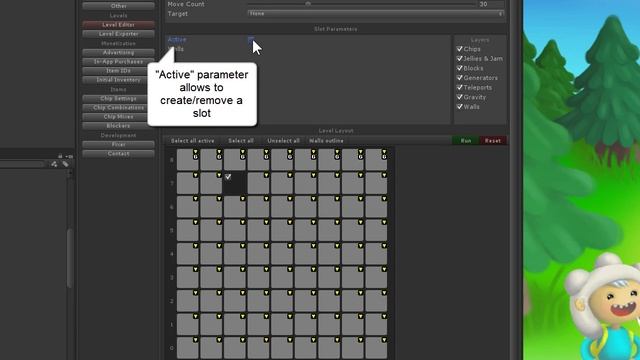Image resolution: width=640 pixels, height=360 pixels.
Task: Open the Level Editor section
Action: tap(118, 24)
